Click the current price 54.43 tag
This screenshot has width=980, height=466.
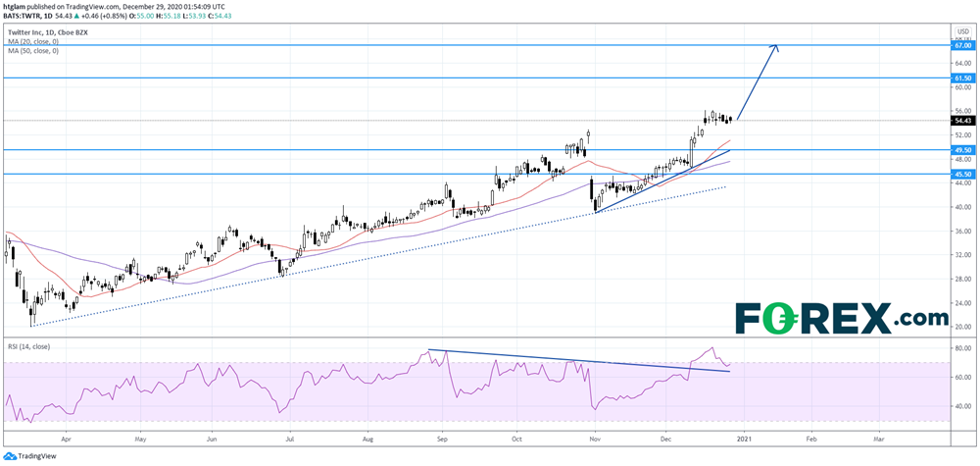pos(960,121)
